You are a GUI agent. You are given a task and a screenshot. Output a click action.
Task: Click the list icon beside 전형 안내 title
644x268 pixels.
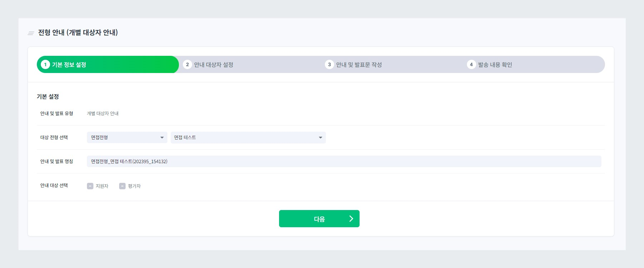[31, 33]
